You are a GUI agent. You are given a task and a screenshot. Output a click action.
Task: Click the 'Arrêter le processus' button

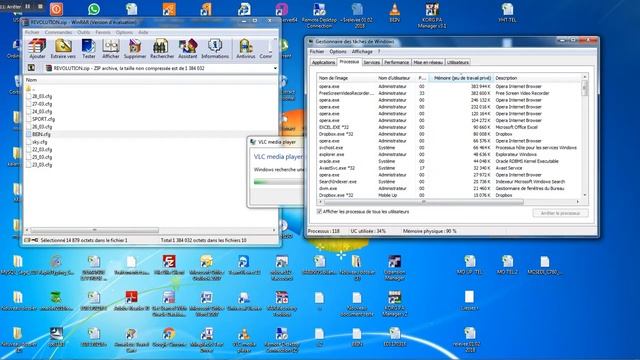(x=560, y=213)
